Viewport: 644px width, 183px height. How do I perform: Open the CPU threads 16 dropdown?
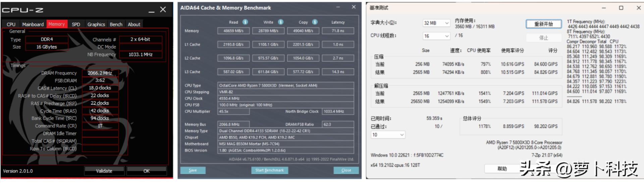(x=436, y=36)
